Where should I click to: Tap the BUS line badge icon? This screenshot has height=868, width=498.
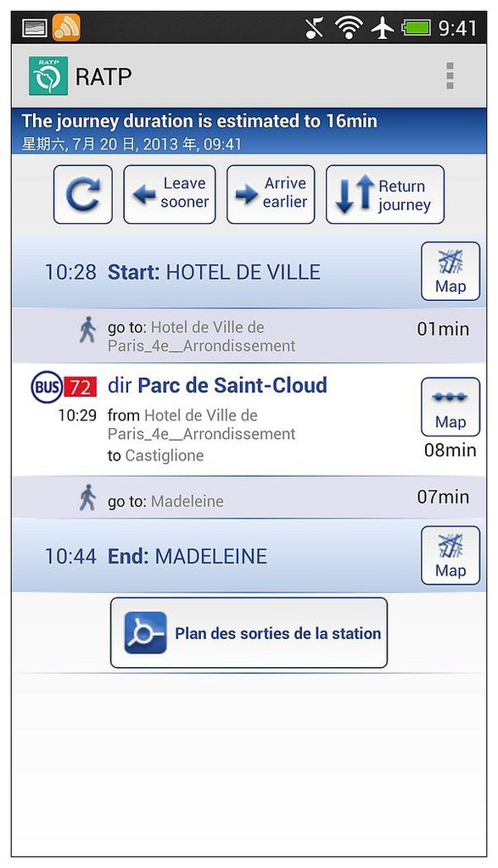coord(47,387)
